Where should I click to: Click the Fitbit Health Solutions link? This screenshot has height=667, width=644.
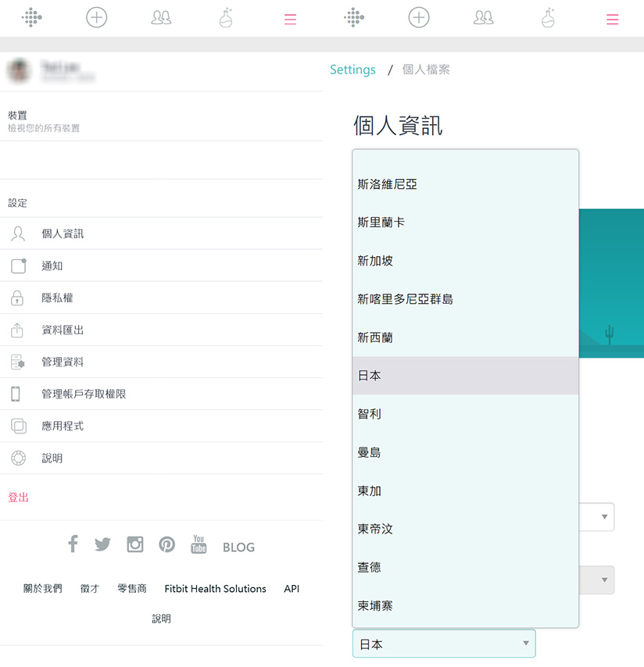[215, 589]
